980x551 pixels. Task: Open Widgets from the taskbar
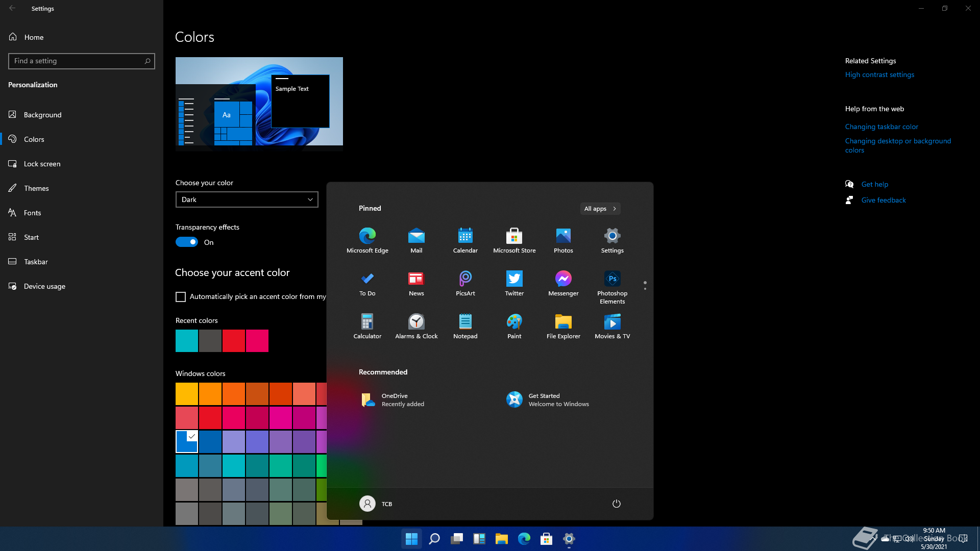pos(479,539)
